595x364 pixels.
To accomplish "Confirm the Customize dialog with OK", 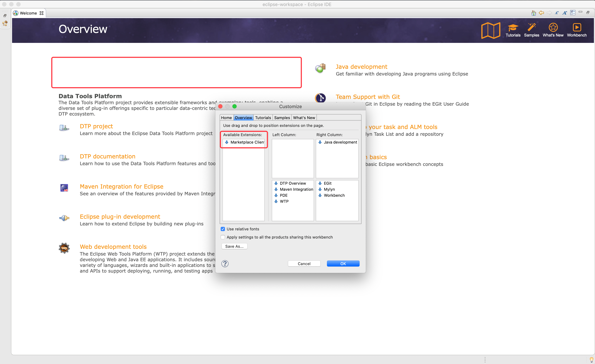I will point(343,263).
